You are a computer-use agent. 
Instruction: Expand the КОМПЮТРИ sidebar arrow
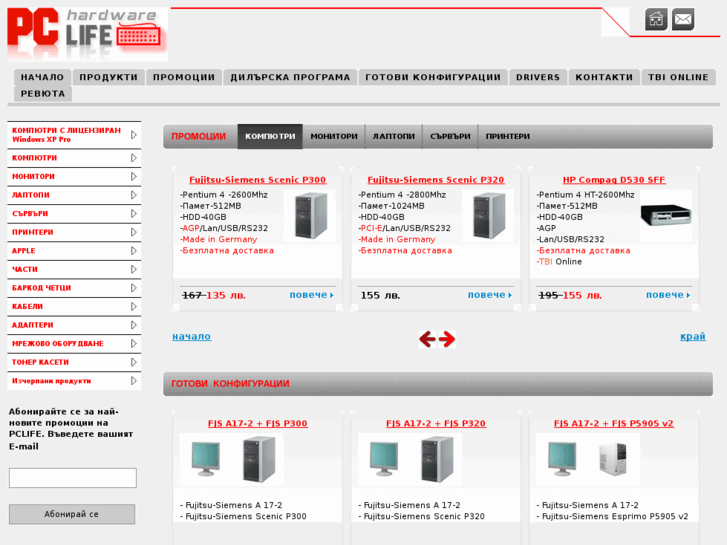tap(134, 158)
